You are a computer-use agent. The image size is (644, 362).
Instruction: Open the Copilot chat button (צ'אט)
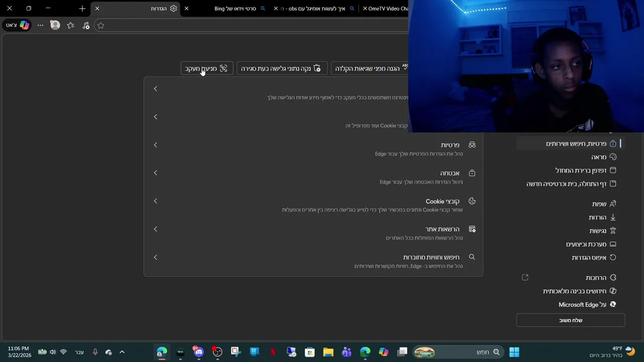(x=18, y=25)
